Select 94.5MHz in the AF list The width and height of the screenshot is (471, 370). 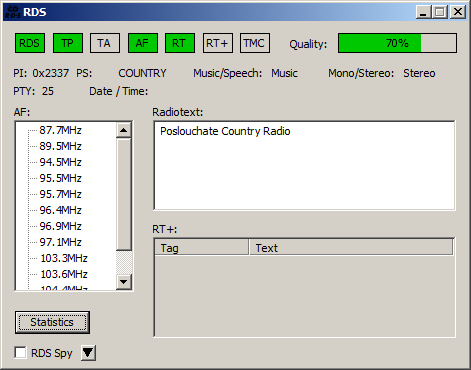60,162
